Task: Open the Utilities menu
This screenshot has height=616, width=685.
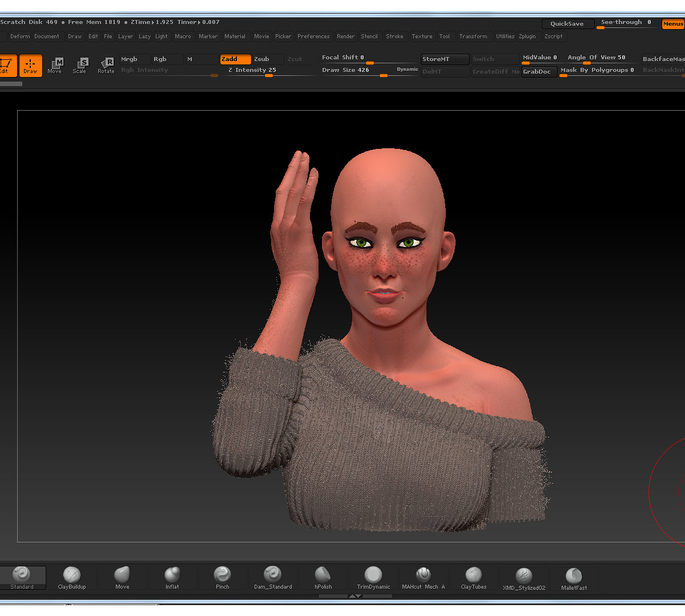Action: click(x=505, y=37)
